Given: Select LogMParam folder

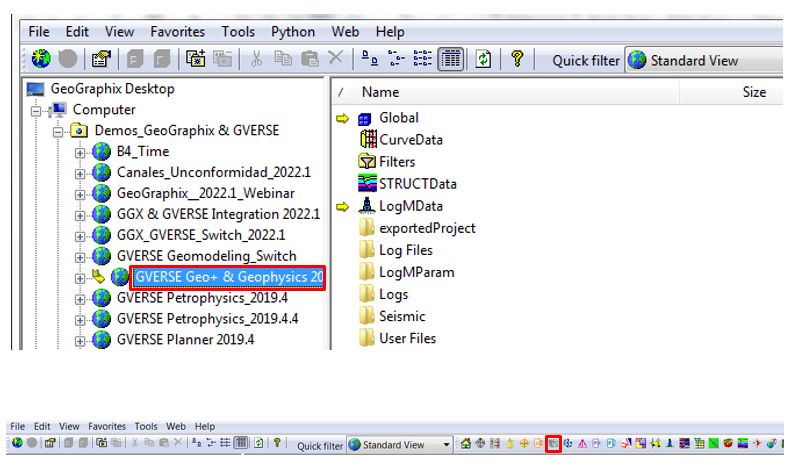Looking at the screenshot, I should [x=417, y=273].
